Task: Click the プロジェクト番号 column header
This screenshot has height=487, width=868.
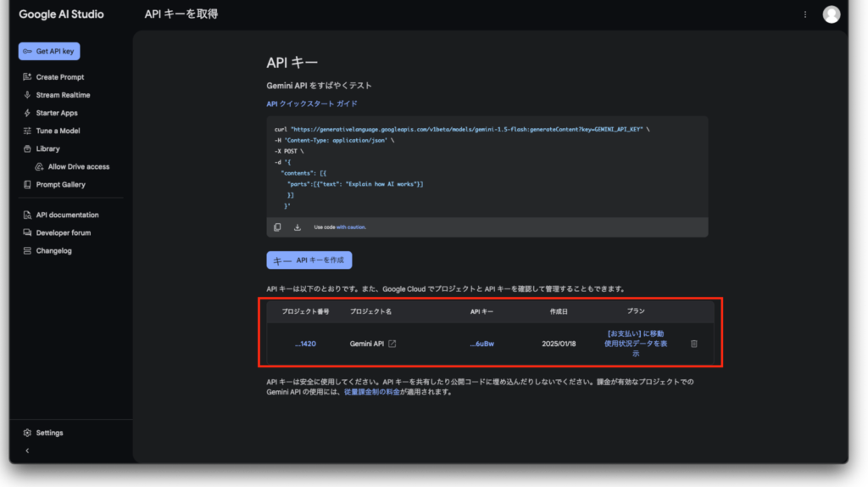Action: coord(305,312)
